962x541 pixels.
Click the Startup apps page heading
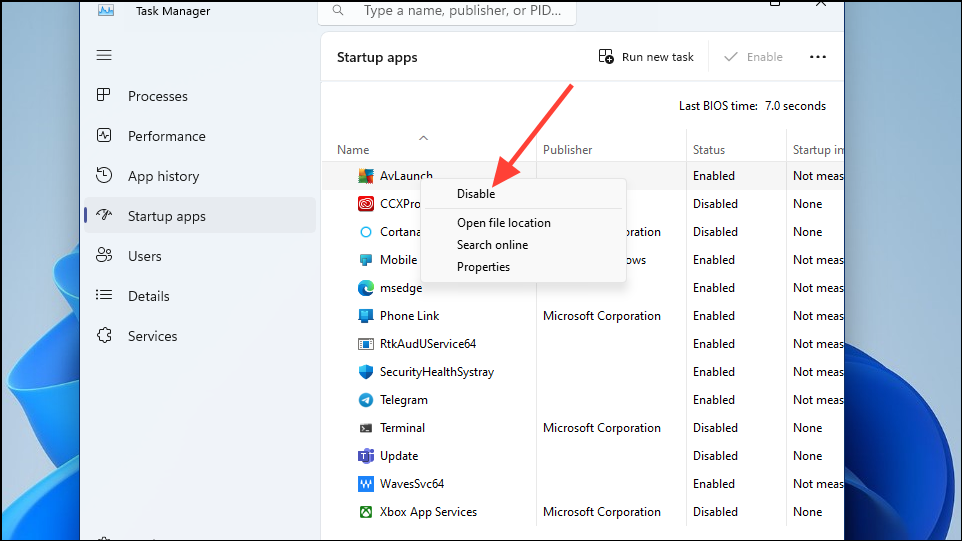pos(377,58)
